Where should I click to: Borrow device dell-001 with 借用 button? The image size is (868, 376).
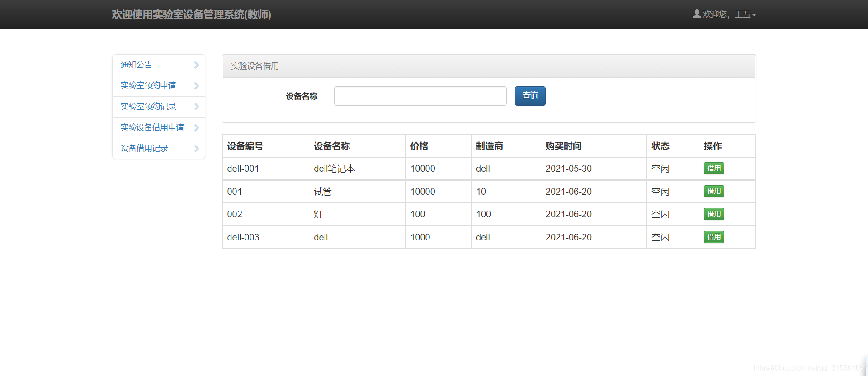pyautogui.click(x=714, y=169)
